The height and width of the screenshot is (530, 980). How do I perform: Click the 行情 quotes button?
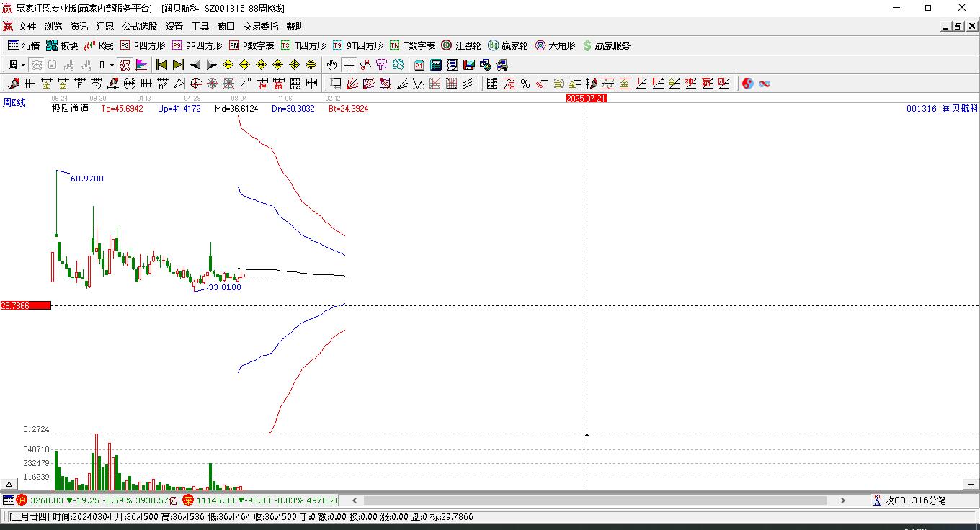click(x=24, y=45)
